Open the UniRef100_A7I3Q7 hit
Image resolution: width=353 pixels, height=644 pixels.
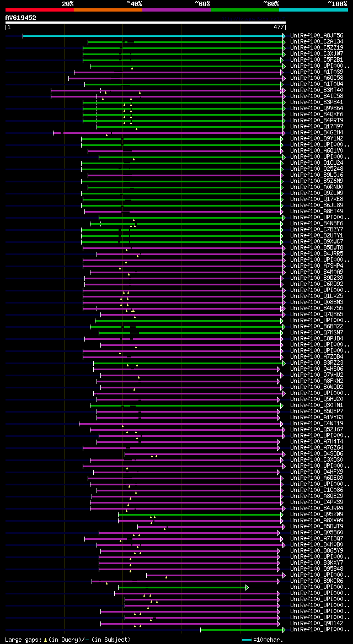[x=317, y=538]
